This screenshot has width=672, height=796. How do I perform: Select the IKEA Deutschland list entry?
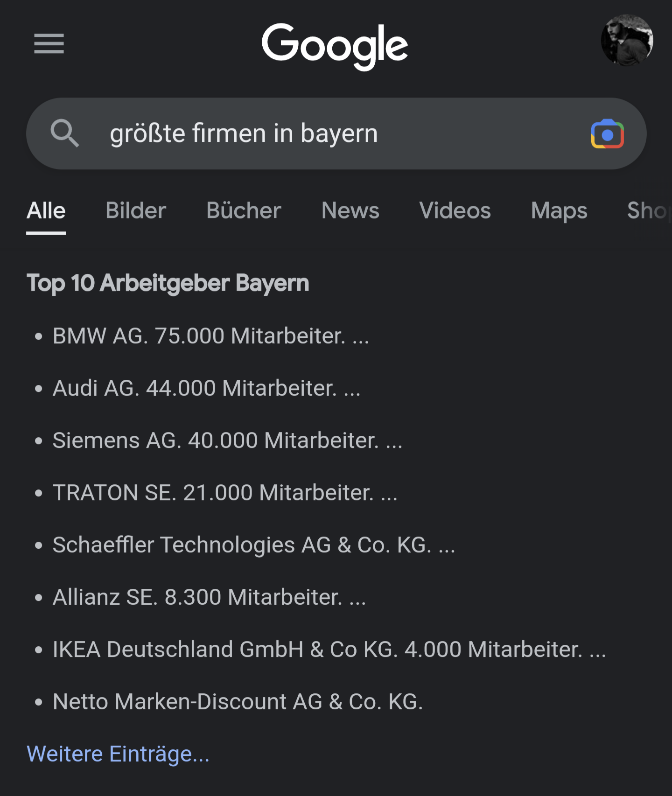(329, 649)
